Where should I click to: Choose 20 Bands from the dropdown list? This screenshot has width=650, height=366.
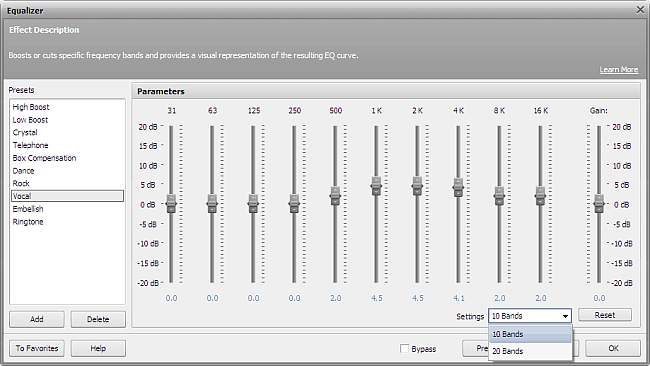530,351
